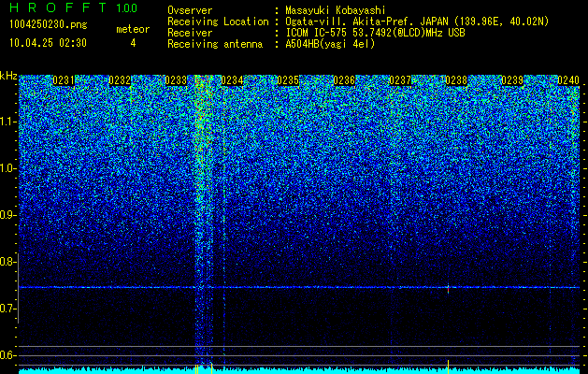Click the 1.1 kHz axis label
This screenshot has width=588, height=374.
coord(8,122)
